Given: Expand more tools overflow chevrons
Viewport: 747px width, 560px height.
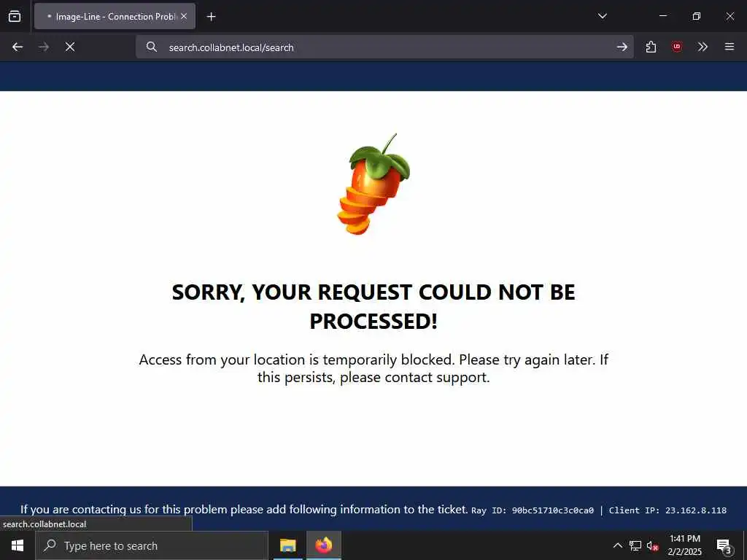Looking at the screenshot, I should click(703, 47).
